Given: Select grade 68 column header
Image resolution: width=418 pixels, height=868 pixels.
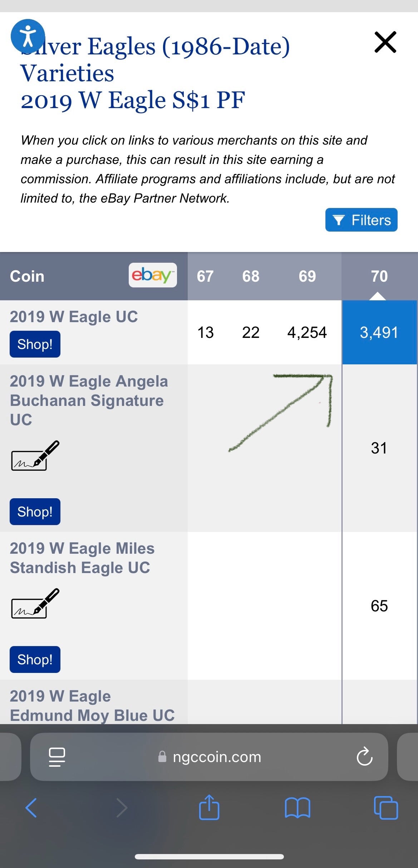Looking at the screenshot, I should click(251, 276).
